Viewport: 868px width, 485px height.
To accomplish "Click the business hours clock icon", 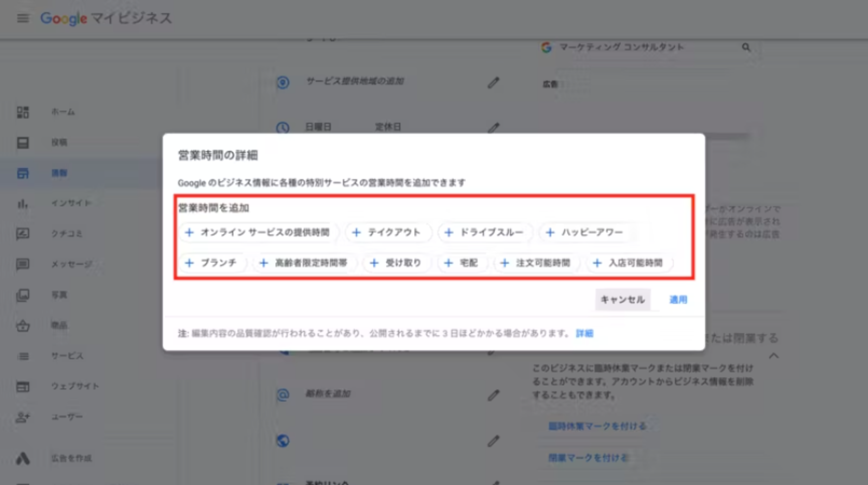I will [283, 128].
